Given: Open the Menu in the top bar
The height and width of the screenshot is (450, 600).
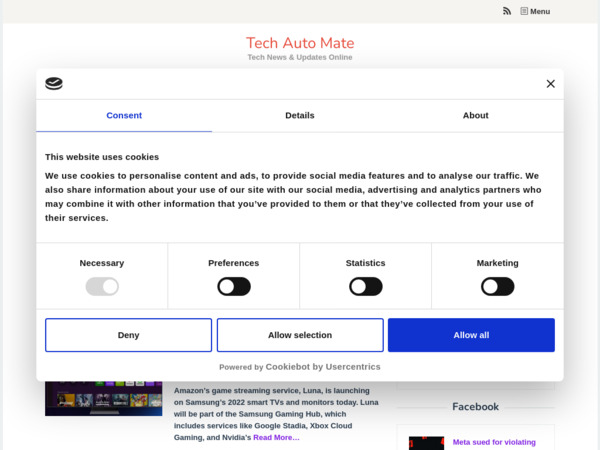Looking at the screenshot, I should pyautogui.click(x=535, y=11).
